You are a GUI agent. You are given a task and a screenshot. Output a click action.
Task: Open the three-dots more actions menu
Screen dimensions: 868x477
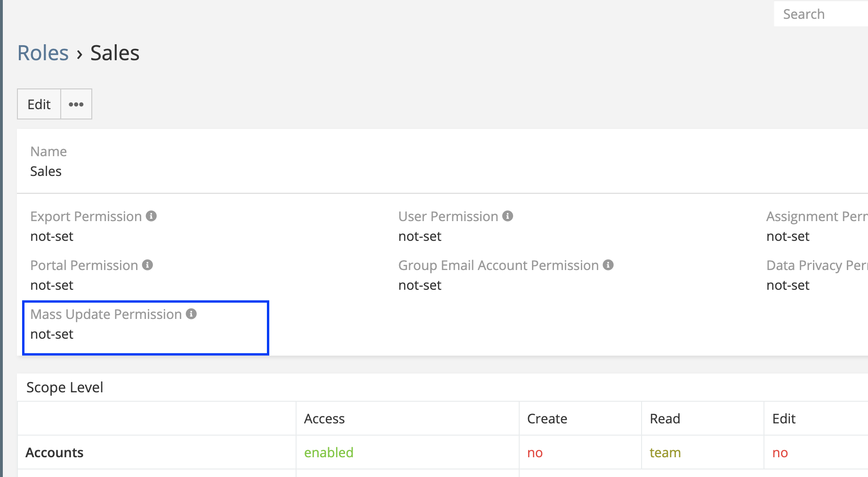pyautogui.click(x=76, y=104)
